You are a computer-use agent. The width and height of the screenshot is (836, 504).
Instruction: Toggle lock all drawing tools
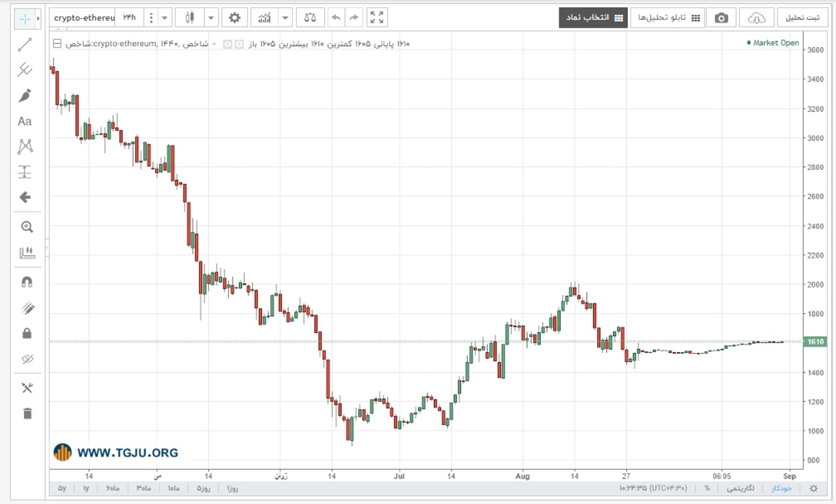pos(26,333)
